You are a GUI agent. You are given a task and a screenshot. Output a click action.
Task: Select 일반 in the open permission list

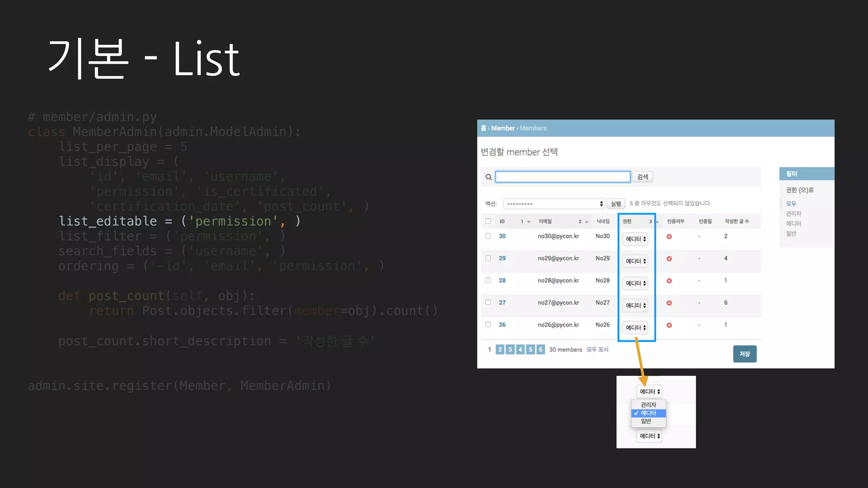pos(646,421)
